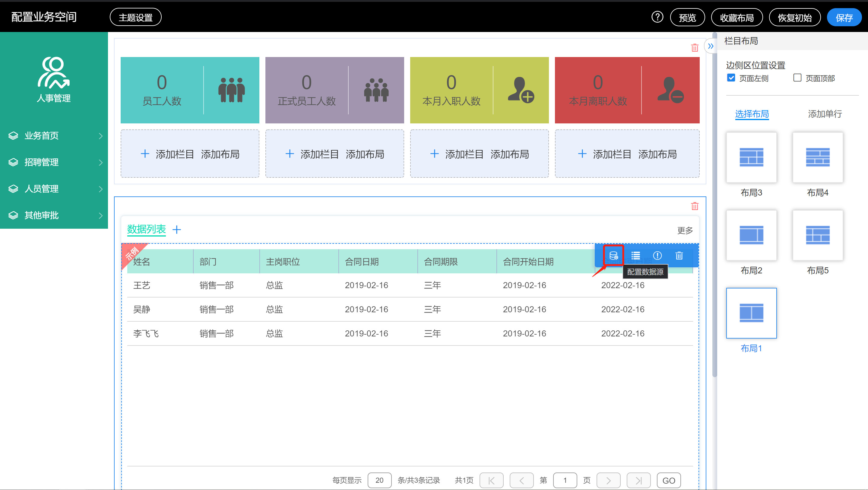Screen dimensions: 868x490
Task: Add a new tab beside 数据列表
Action: 176,230
